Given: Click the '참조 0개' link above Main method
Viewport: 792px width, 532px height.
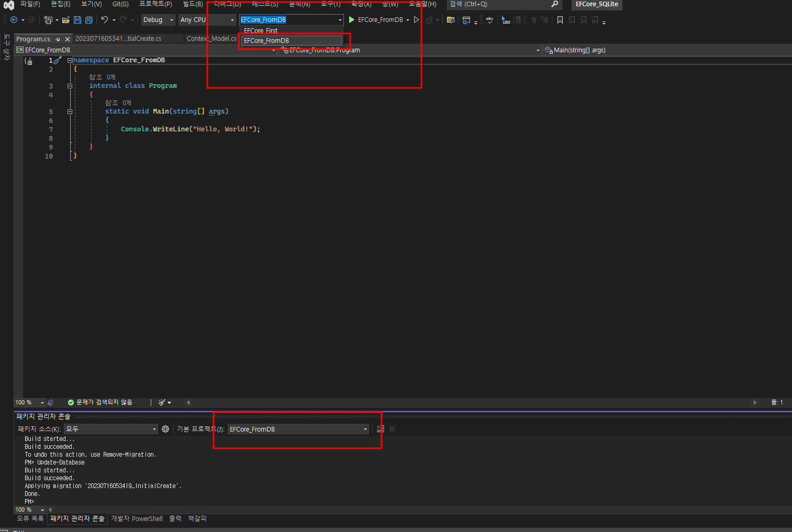Looking at the screenshot, I should pyautogui.click(x=118, y=103).
